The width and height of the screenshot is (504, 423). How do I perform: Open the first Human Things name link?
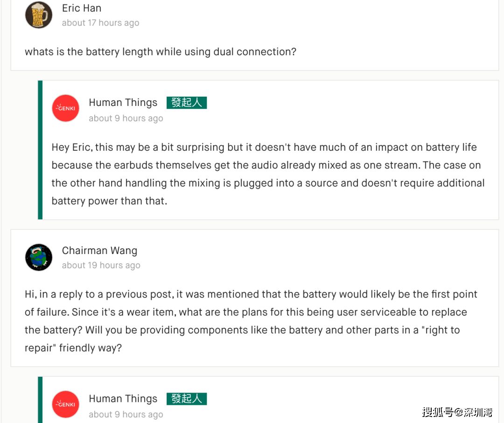(x=123, y=102)
